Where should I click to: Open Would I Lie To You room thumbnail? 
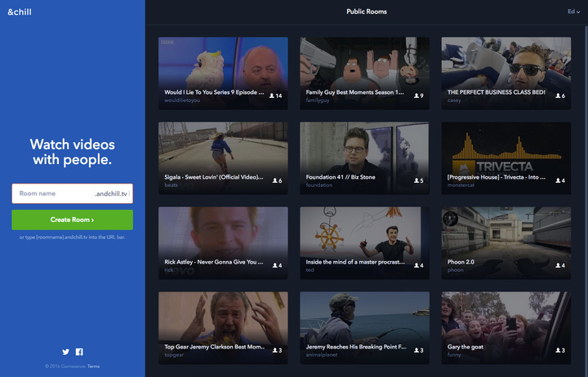point(223,73)
